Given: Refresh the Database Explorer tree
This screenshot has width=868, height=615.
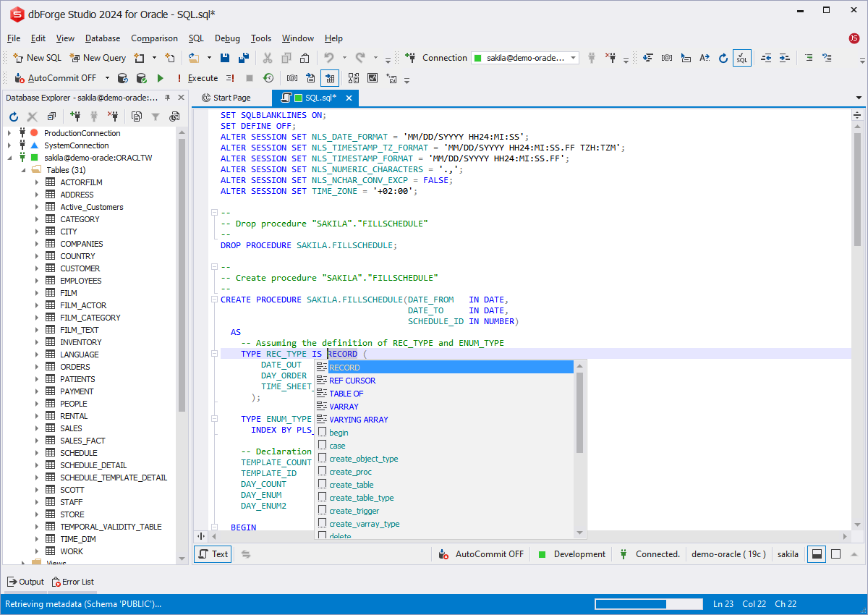Looking at the screenshot, I should [x=13, y=116].
